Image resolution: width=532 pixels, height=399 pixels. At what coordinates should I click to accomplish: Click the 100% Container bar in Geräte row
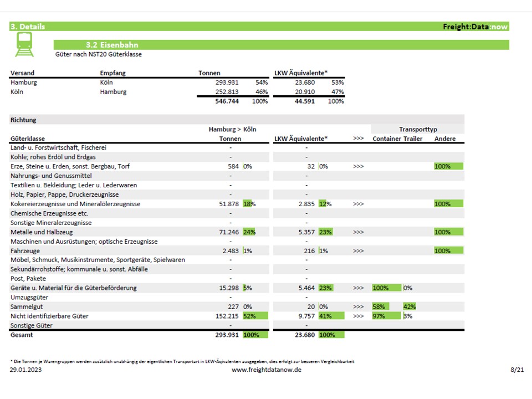point(387,288)
